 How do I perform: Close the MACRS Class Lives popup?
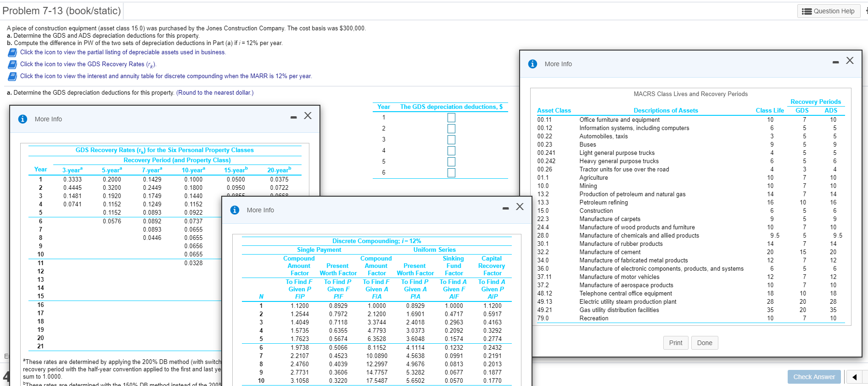(850, 61)
